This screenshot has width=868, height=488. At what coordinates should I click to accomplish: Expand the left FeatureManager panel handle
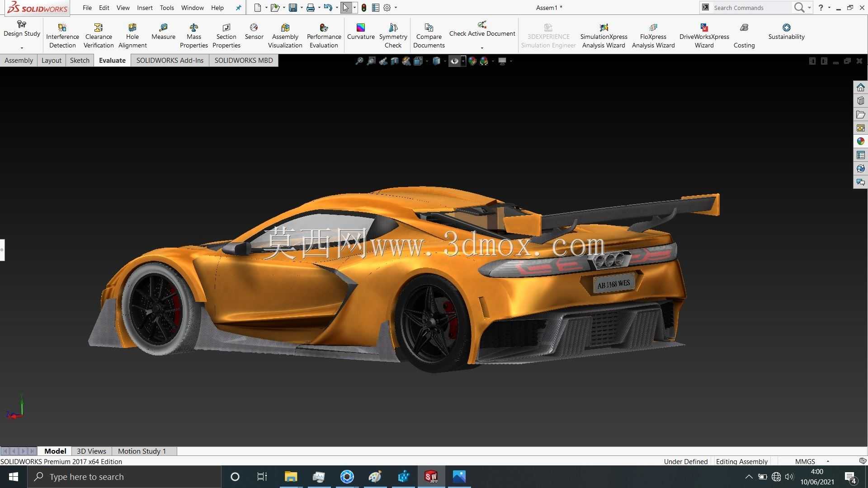tap(2, 250)
